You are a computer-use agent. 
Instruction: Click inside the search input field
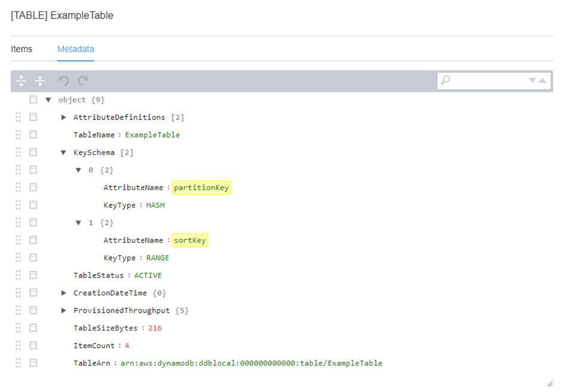click(x=489, y=80)
